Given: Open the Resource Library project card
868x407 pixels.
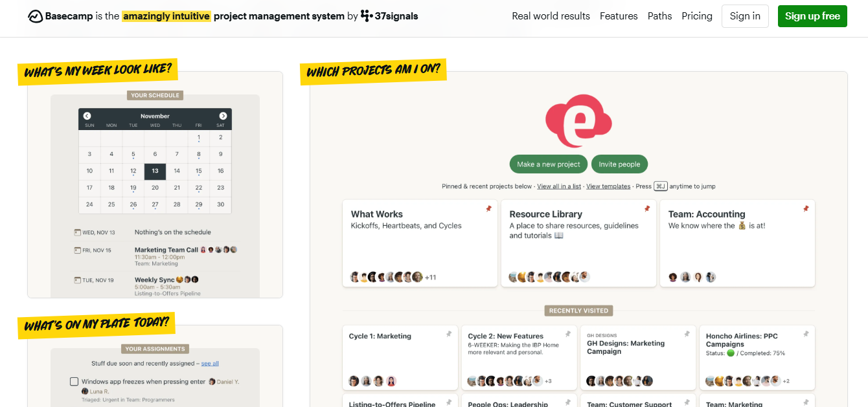Looking at the screenshot, I should (578, 243).
